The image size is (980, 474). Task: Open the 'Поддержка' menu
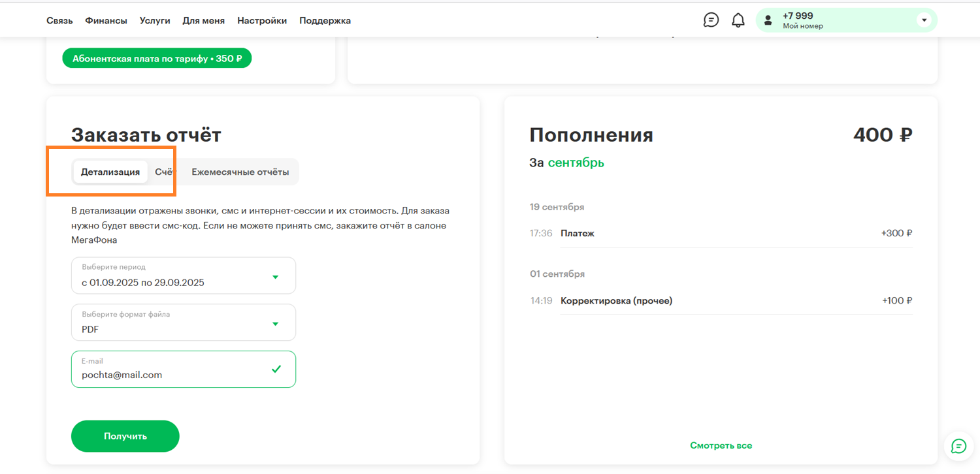pyautogui.click(x=325, y=20)
